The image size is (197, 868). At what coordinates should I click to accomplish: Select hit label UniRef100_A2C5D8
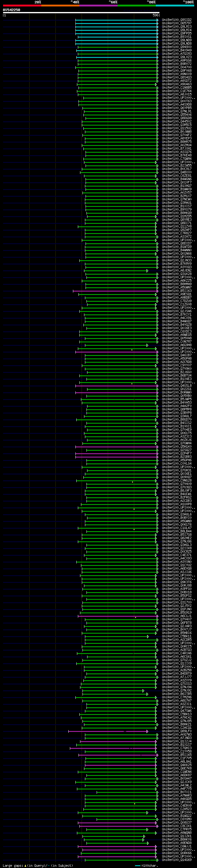click(x=177, y=362)
